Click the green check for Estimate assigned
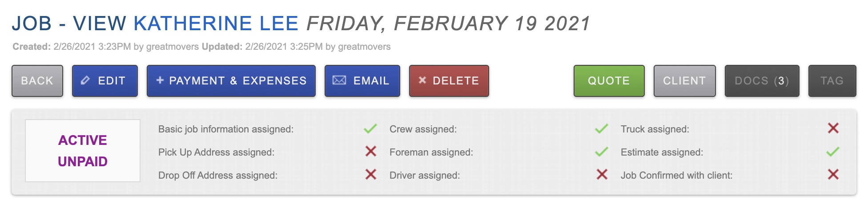 tap(833, 152)
